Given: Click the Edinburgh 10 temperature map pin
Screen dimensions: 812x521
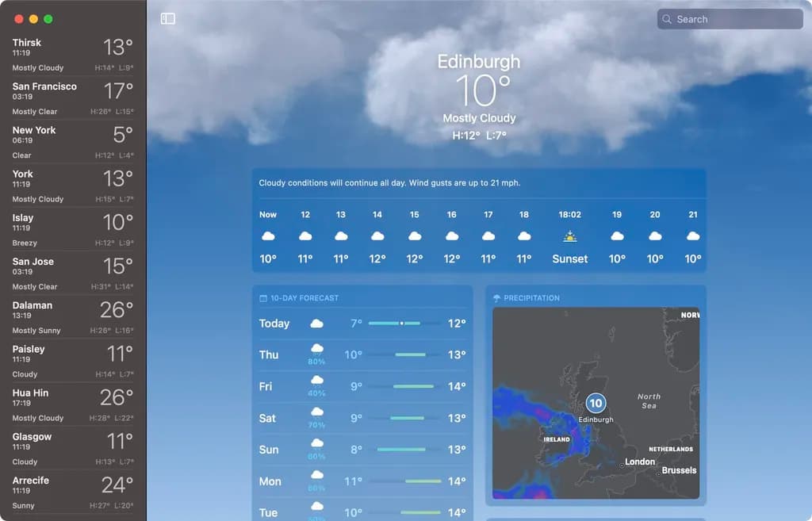Looking at the screenshot, I should click(596, 403).
